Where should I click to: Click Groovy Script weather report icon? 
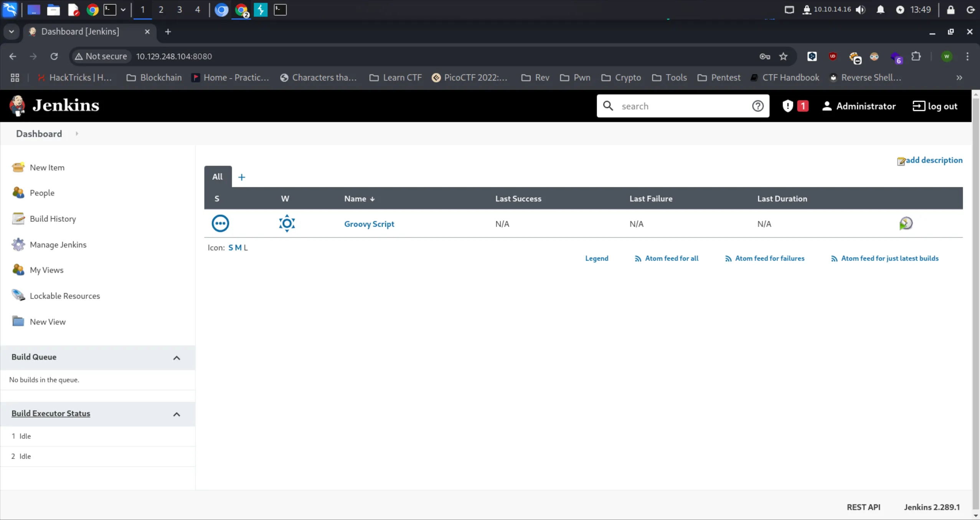click(x=287, y=223)
